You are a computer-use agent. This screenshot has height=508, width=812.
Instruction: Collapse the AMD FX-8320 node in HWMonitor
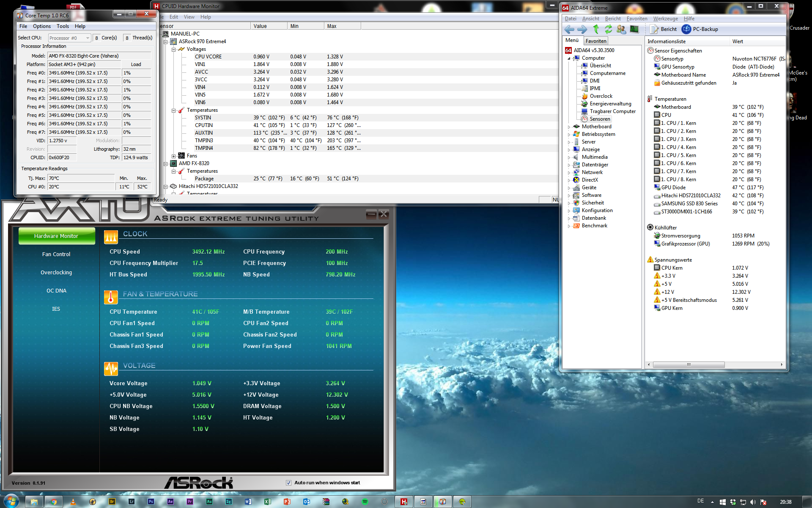(166, 163)
